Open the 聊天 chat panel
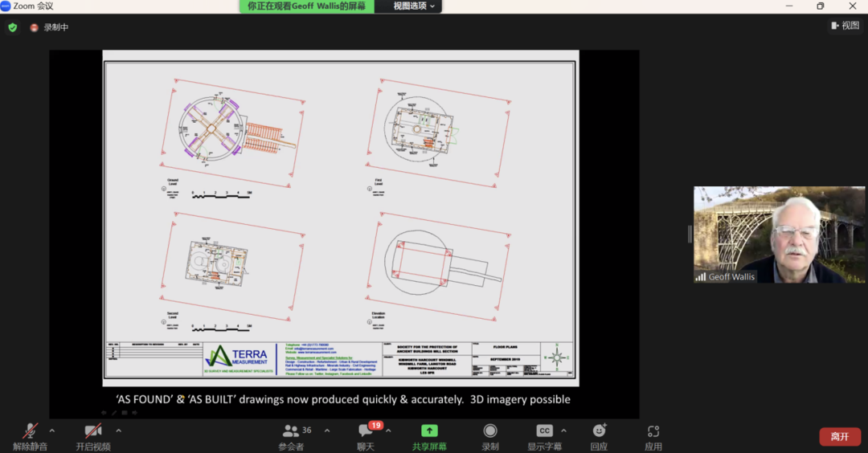Viewport: 868px width, 453px height. tap(366, 436)
